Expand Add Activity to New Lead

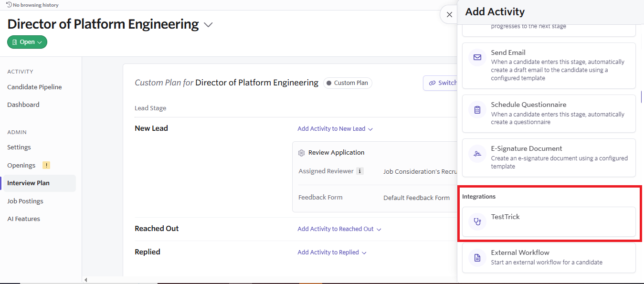(335, 129)
